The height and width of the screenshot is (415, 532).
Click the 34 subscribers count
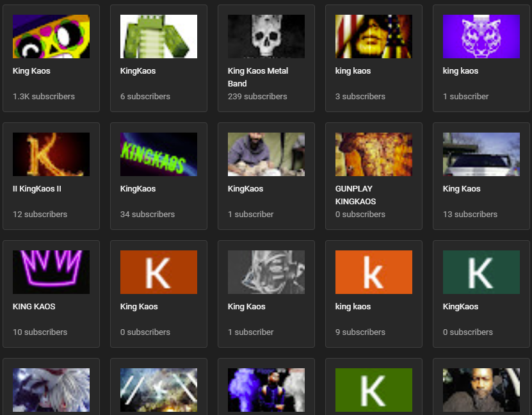tap(148, 214)
